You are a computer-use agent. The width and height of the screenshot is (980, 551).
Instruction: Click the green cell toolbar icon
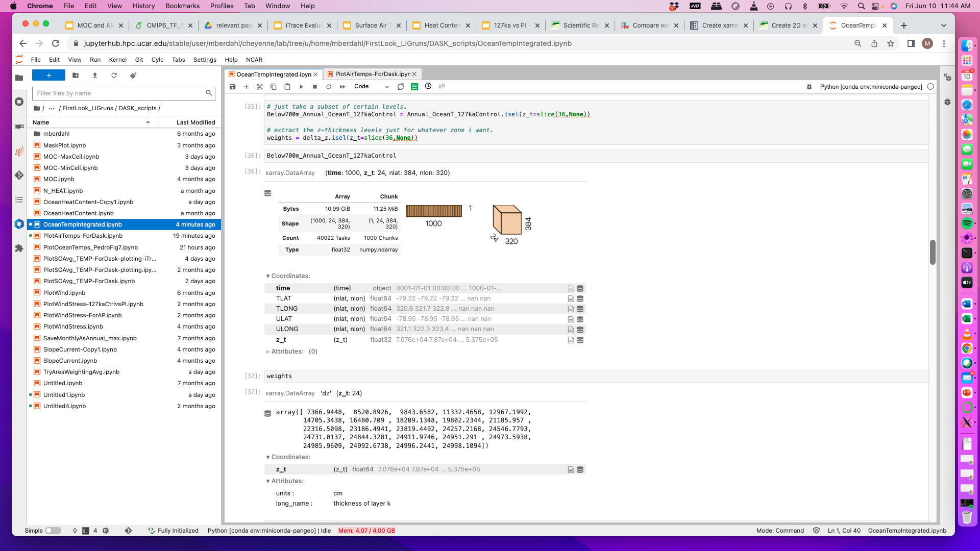pyautogui.click(x=414, y=87)
